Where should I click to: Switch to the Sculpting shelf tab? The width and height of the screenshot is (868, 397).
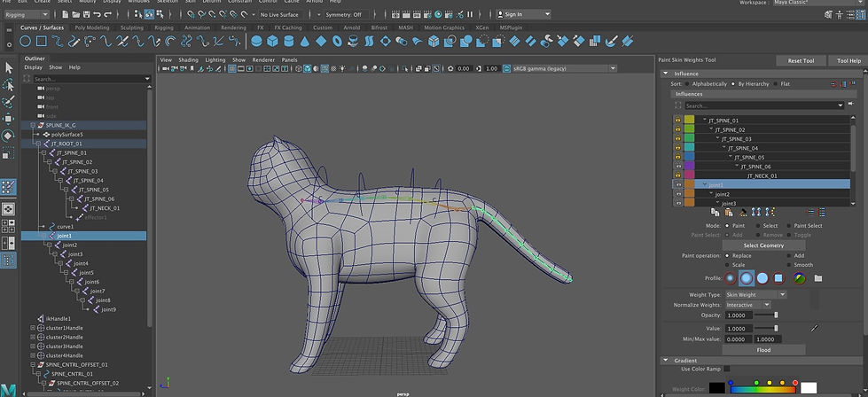coord(132,27)
